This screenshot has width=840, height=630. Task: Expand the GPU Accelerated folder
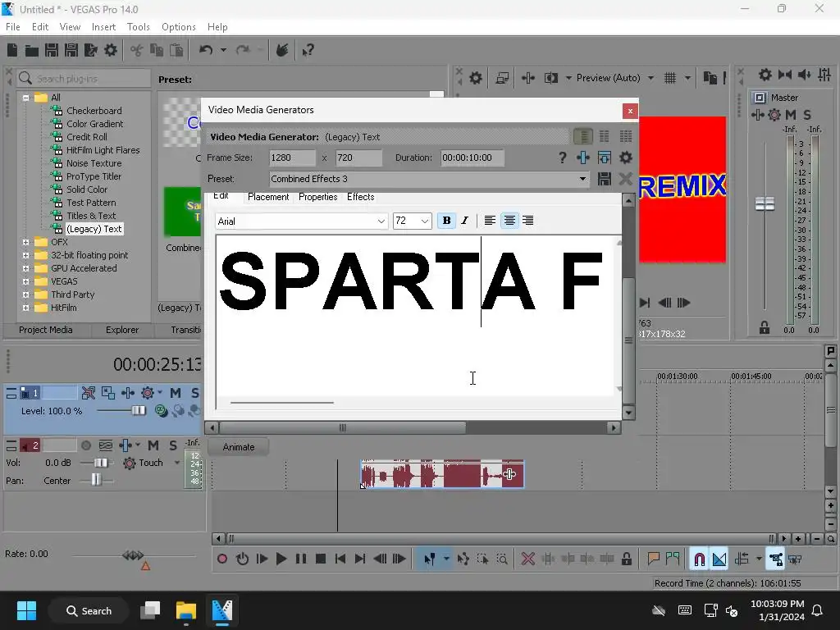[x=25, y=268]
